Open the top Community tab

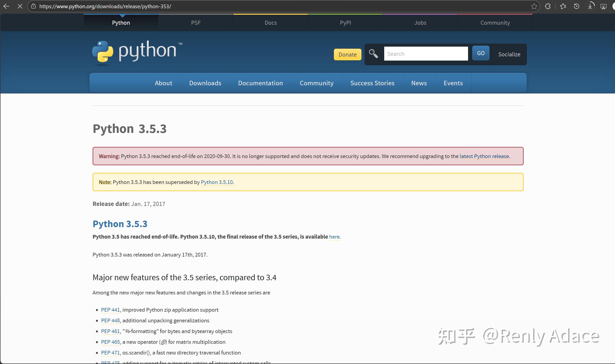(x=495, y=23)
